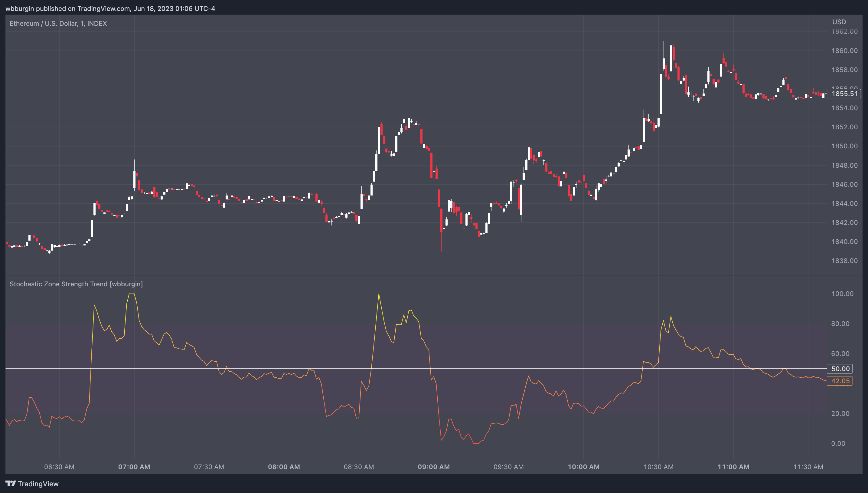The image size is (868, 493).
Task: Click the 07:00 AM time axis label
Action: (x=134, y=467)
